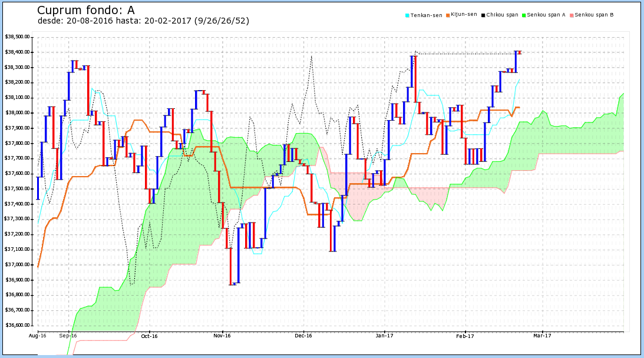Click the $36,900.00 price axis label
This screenshot has height=358, width=644.
[17, 280]
